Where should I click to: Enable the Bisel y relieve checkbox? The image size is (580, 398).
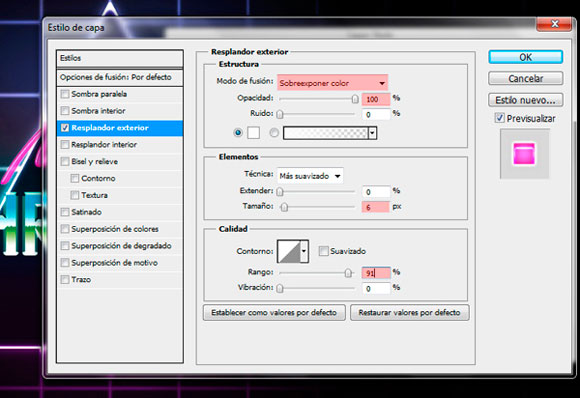pos(65,161)
